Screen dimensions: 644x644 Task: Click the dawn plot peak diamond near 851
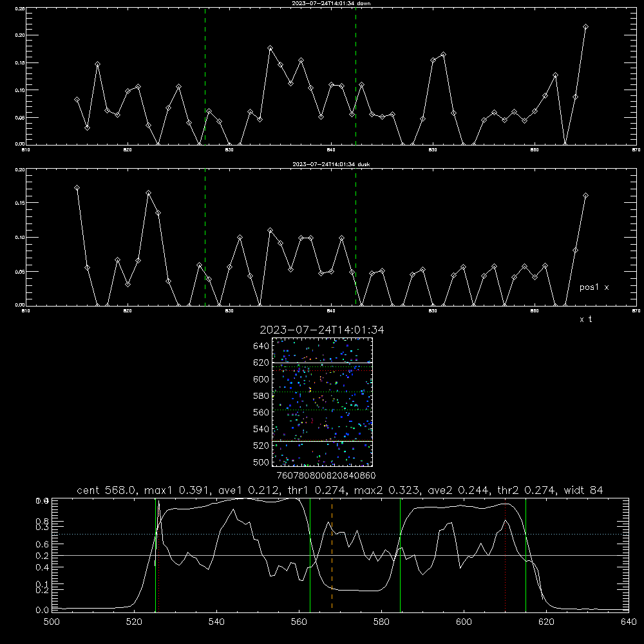443,55
